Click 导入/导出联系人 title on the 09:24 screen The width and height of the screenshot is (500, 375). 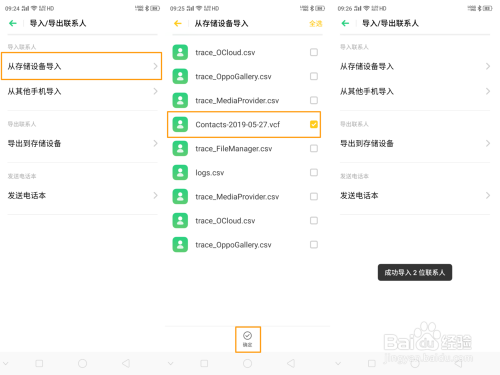tap(58, 23)
